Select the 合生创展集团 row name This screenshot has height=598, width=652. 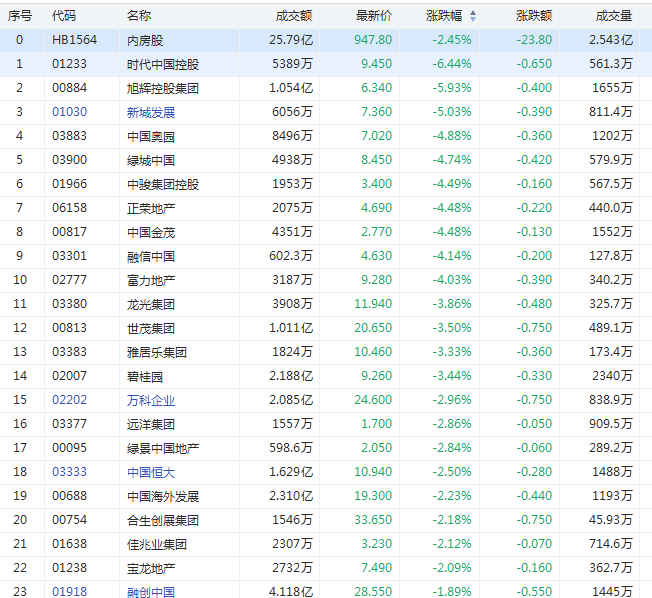tap(163, 520)
